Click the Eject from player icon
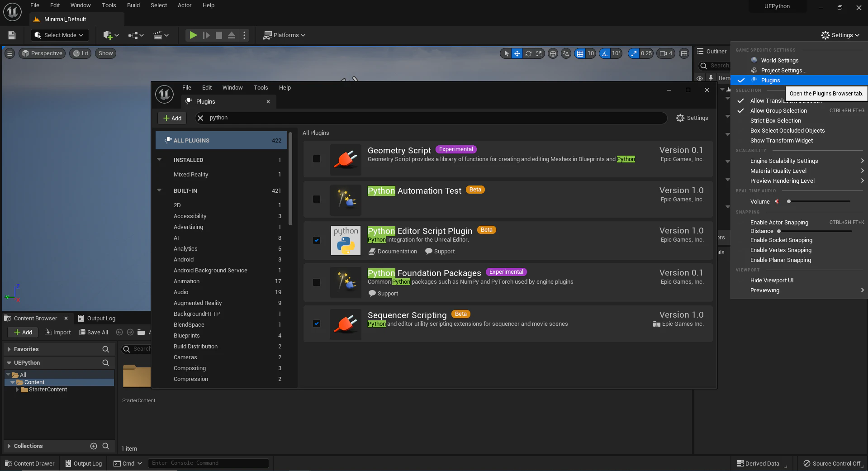This screenshot has height=471, width=868. [232, 35]
